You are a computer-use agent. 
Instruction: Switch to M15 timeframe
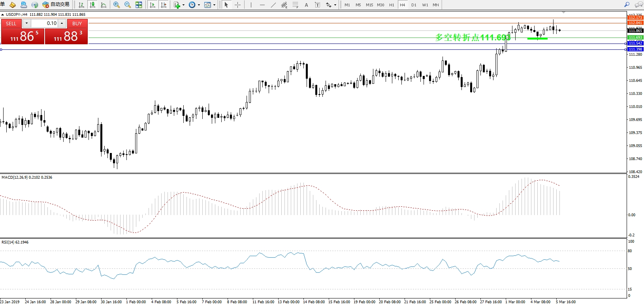pyautogui.click(x=369, y=5)
